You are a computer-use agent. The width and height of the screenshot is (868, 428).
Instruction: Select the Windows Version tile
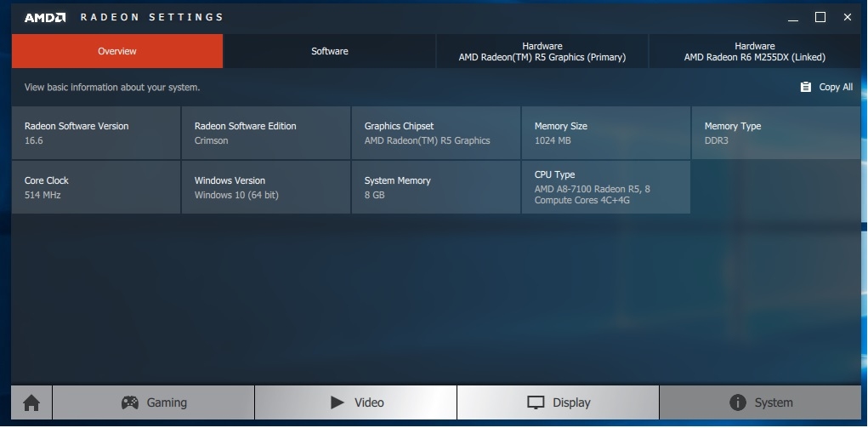click(x=266, y=187)
